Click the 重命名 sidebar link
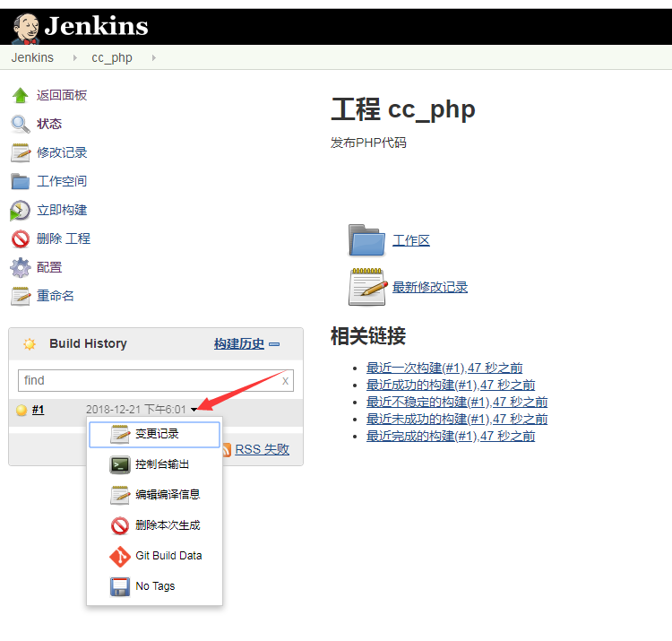672x641 pixels. coord(56,296)
